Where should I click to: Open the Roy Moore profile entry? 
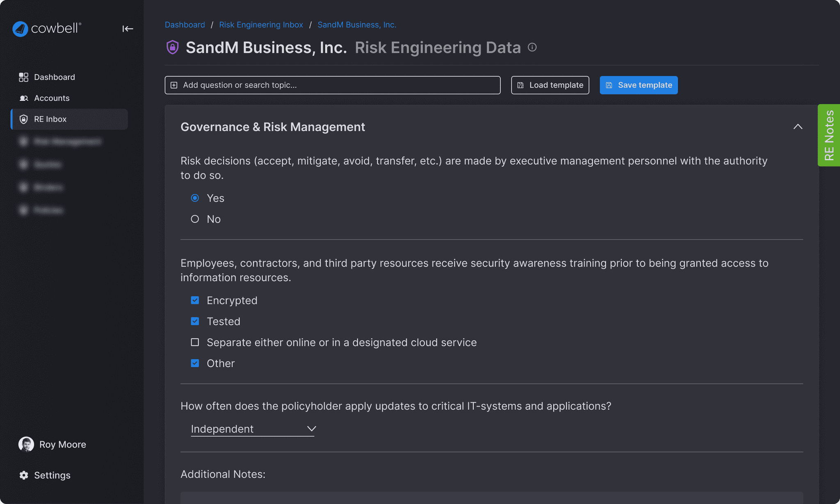52,444
